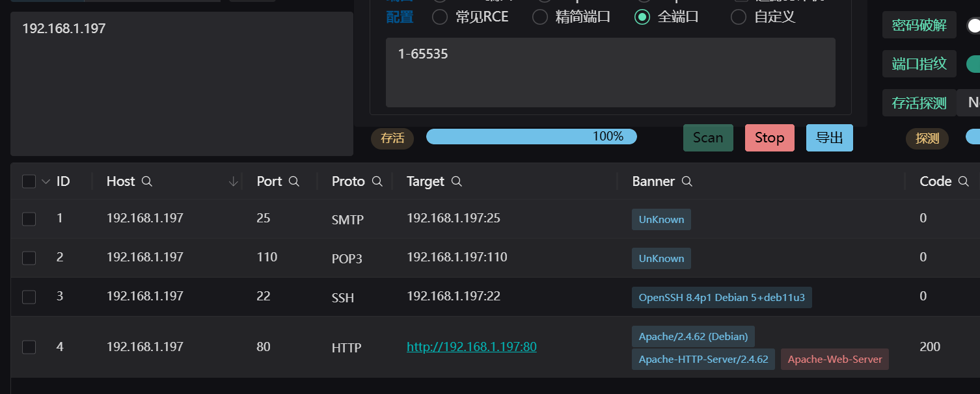Click the Proto column search icon
Viewport: 980px width, 394px height.
(377, 181)
